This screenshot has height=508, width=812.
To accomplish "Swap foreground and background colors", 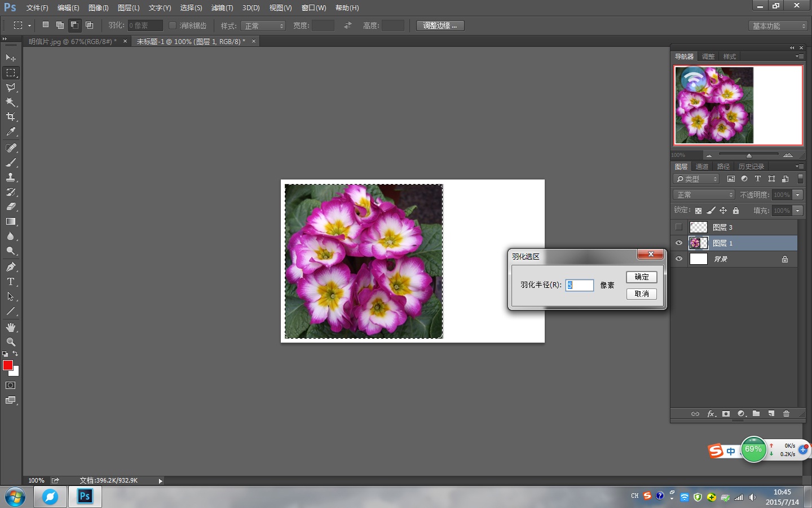I will (x=15, y=354).
